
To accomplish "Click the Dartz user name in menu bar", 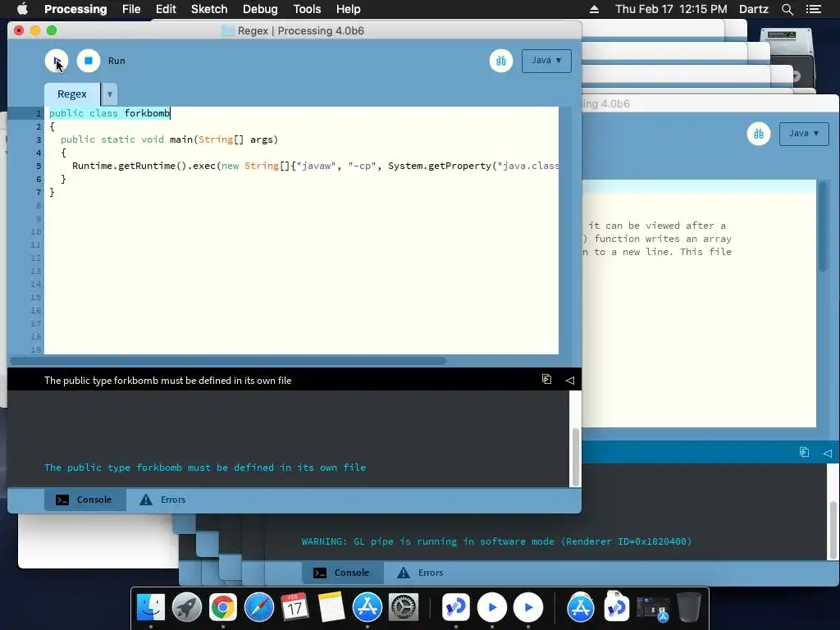I will (x=754, y=9).
